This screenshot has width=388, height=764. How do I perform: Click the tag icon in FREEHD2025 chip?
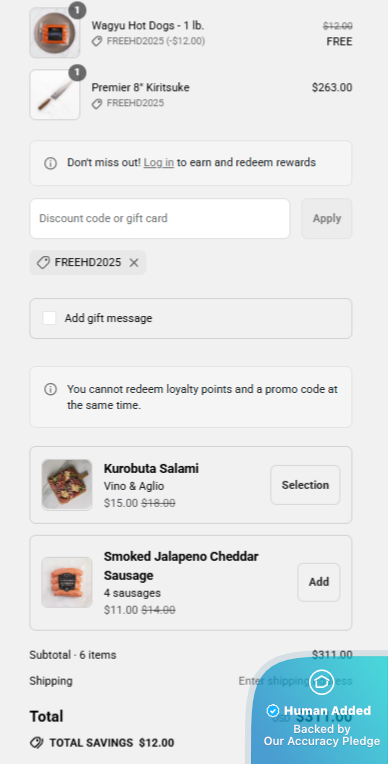[43, 263]
